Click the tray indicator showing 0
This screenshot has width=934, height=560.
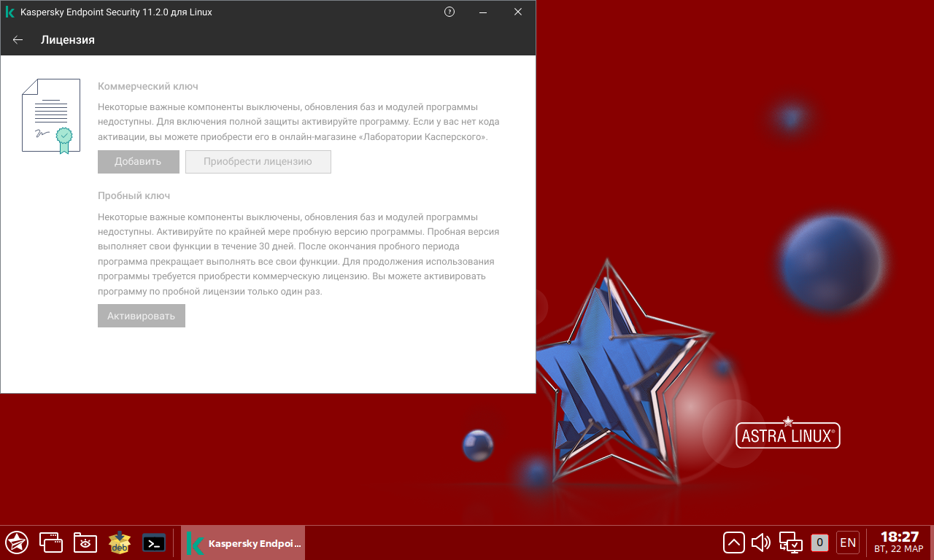pyautogui.click(x=819, y=542)
